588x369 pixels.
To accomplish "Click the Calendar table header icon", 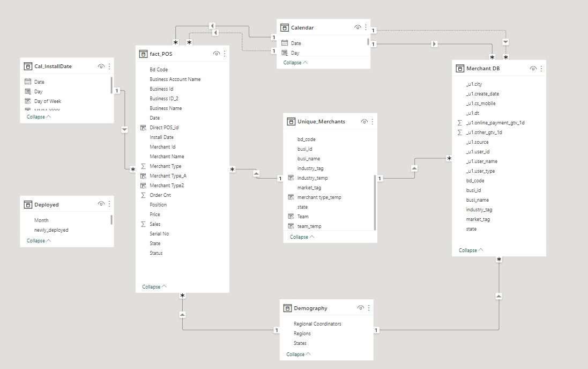I will (285, 28).
